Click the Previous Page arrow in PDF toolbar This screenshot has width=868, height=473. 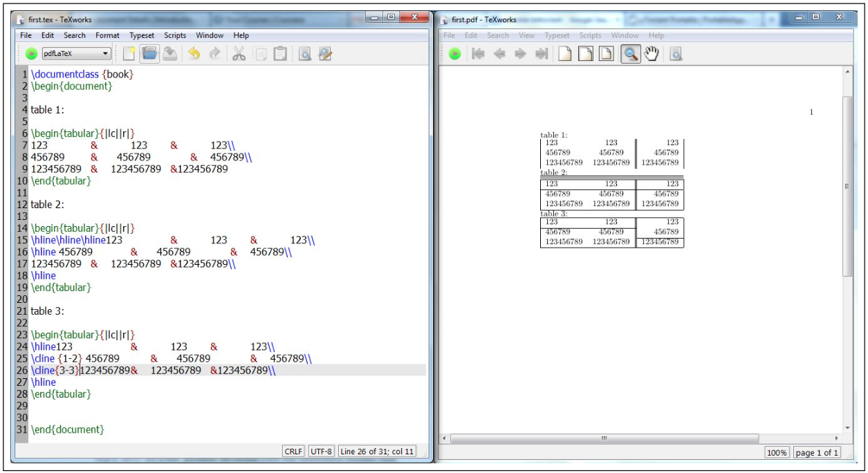(x=499, y=53)
